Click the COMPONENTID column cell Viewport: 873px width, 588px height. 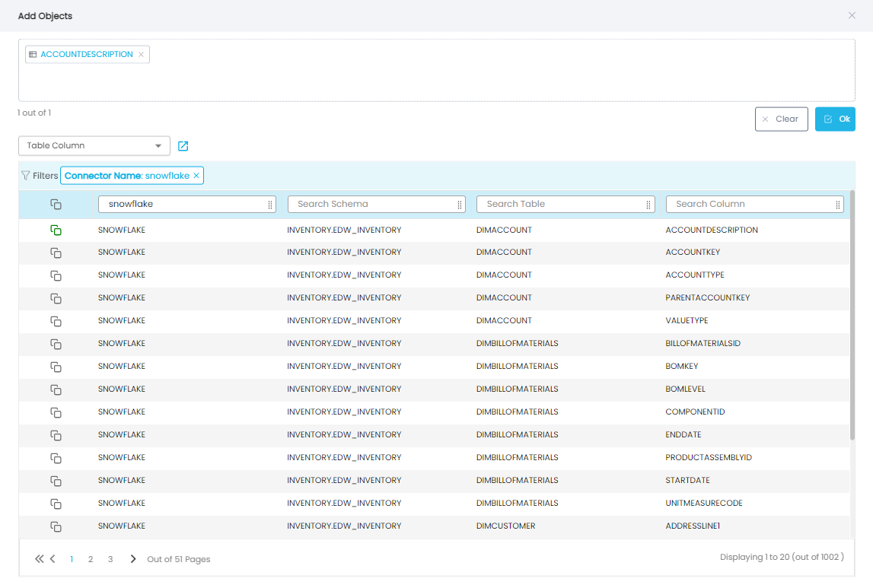(x=695, y=412)
